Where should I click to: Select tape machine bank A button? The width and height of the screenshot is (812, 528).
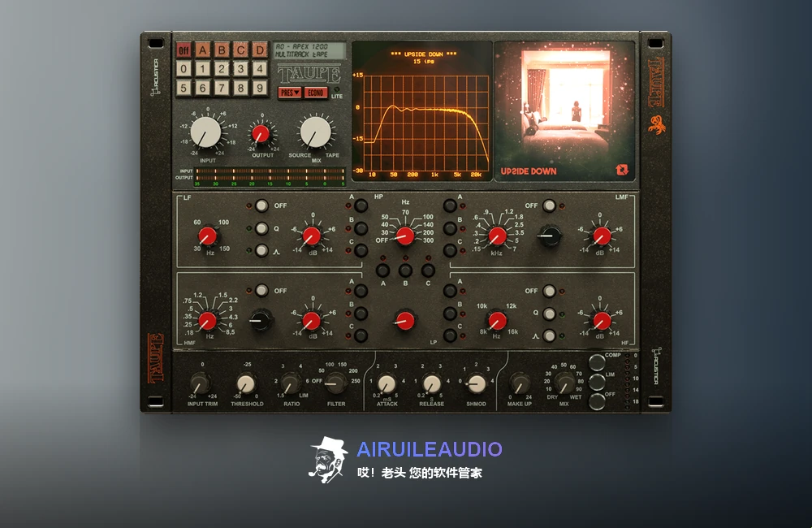[x=203, y=50]
